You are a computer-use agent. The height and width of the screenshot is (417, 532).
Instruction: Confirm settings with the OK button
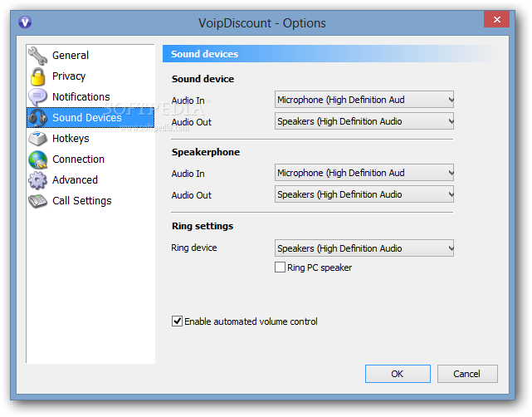pyautogui.click(x=398, y=374)
